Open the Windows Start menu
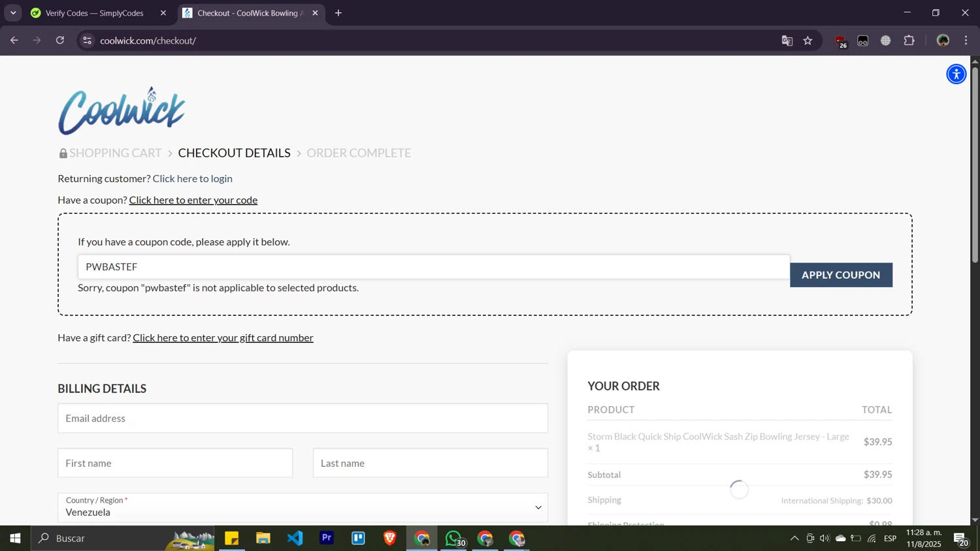The height and width of the screenshot is (551, 980). pos(15,539)
